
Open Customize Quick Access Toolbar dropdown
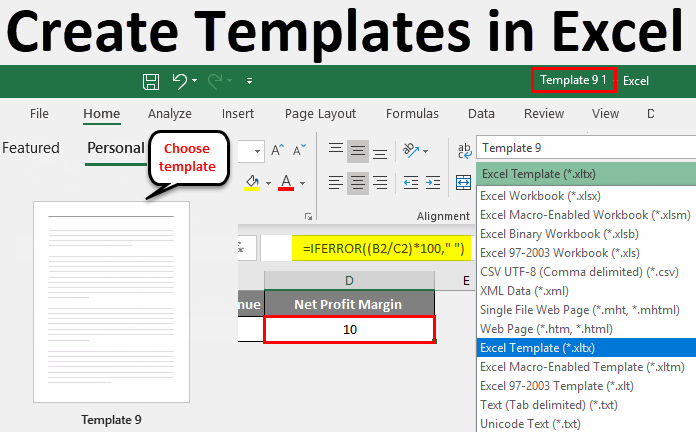click(249, 81)
